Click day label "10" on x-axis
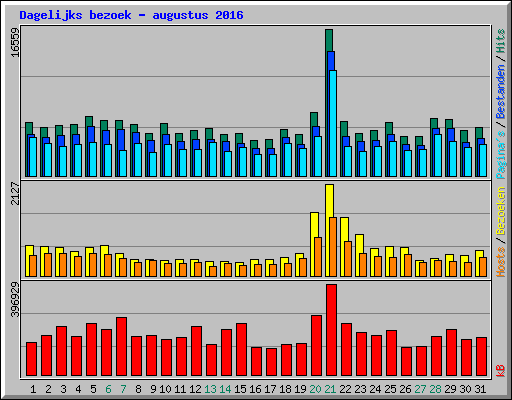512x400 pixels. 165,389
